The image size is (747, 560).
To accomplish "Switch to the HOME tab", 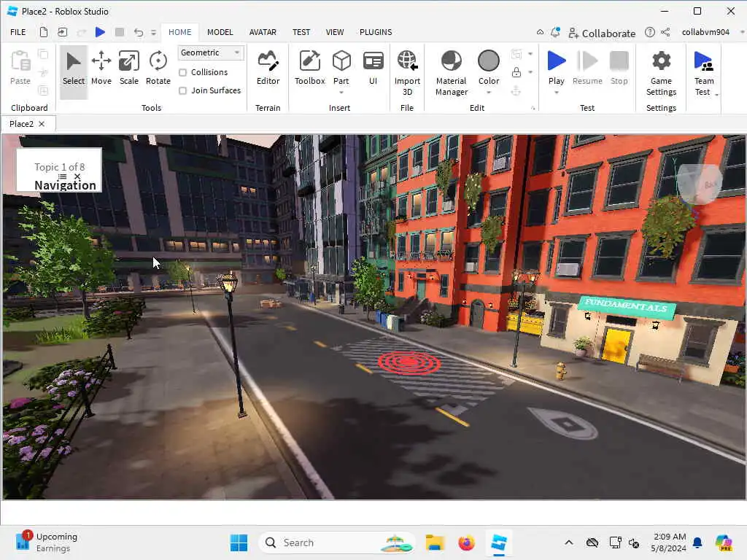I will [x=179, y=32].
